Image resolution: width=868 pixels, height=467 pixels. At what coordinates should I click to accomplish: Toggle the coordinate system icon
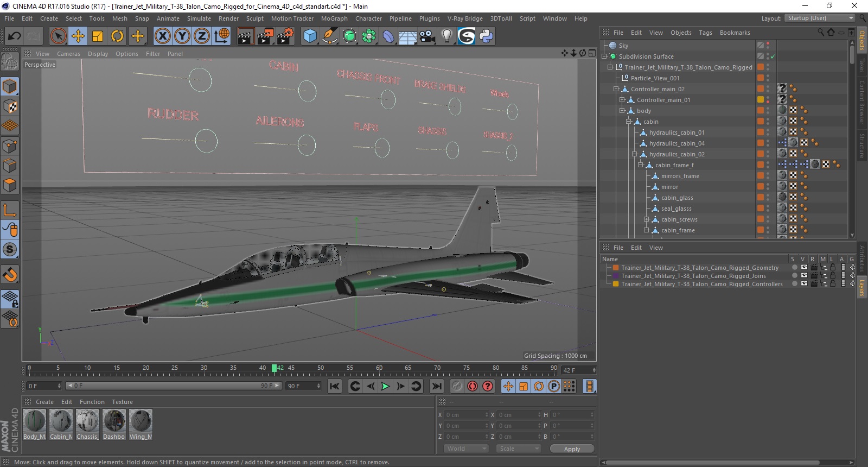click(222, 36)
